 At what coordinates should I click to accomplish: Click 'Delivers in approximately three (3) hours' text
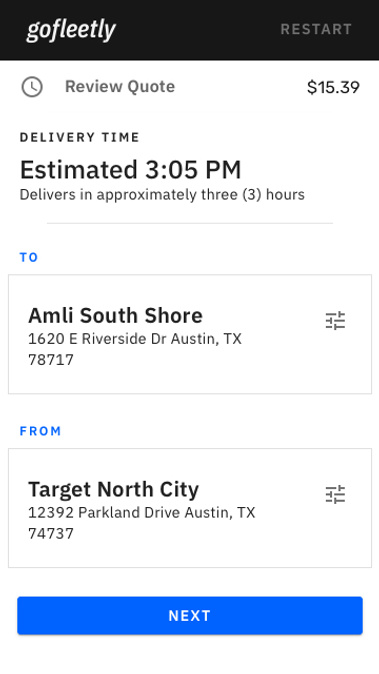pos(162,195)
